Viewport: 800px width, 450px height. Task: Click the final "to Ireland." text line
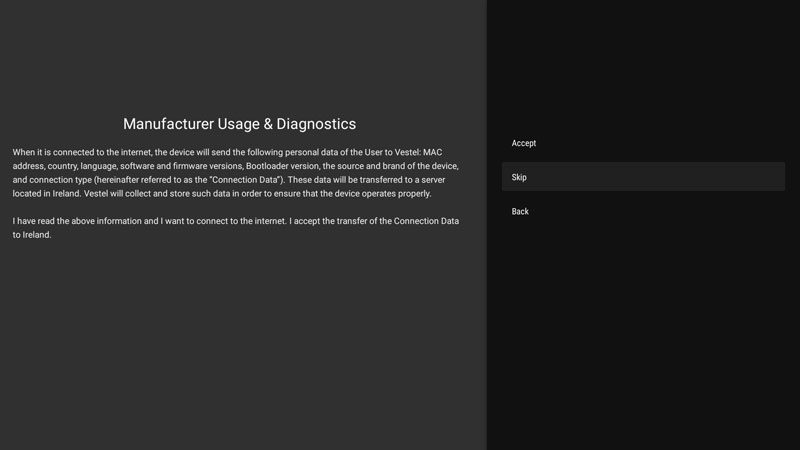point(32,235)
